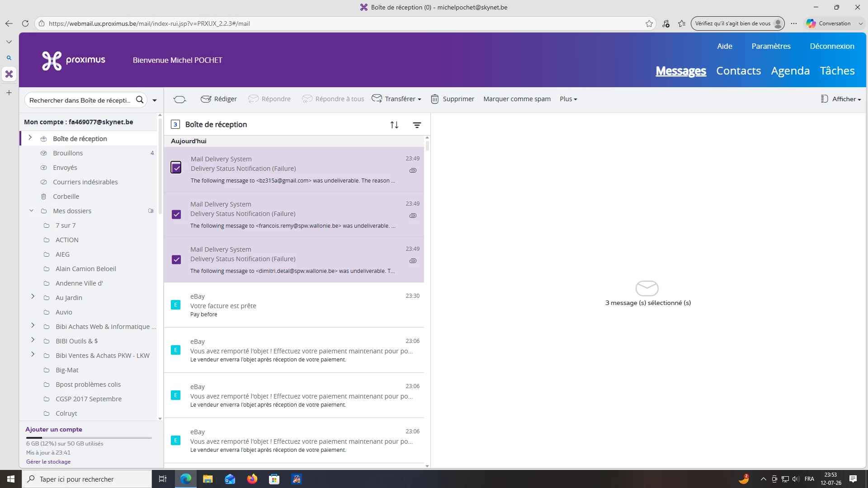Expand the Au Jardin folder
Viewport: 868px width, 488px height.
[x=33, y=296]
